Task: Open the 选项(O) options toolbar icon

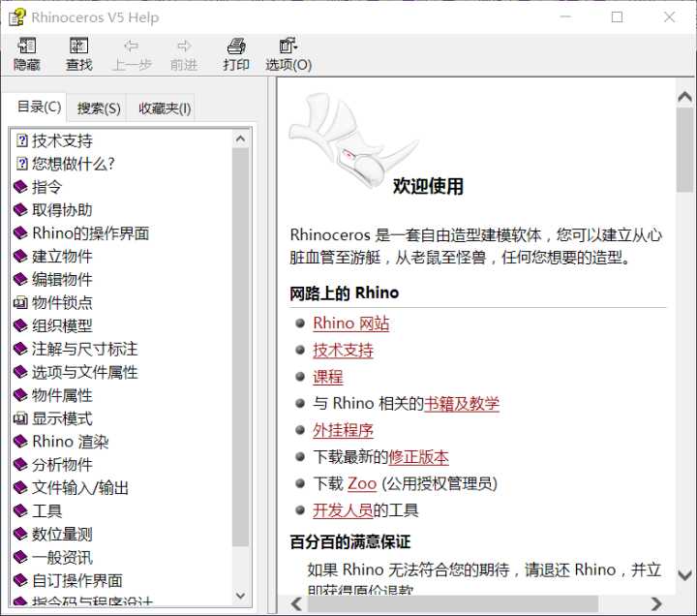Action: click(288, 46)
